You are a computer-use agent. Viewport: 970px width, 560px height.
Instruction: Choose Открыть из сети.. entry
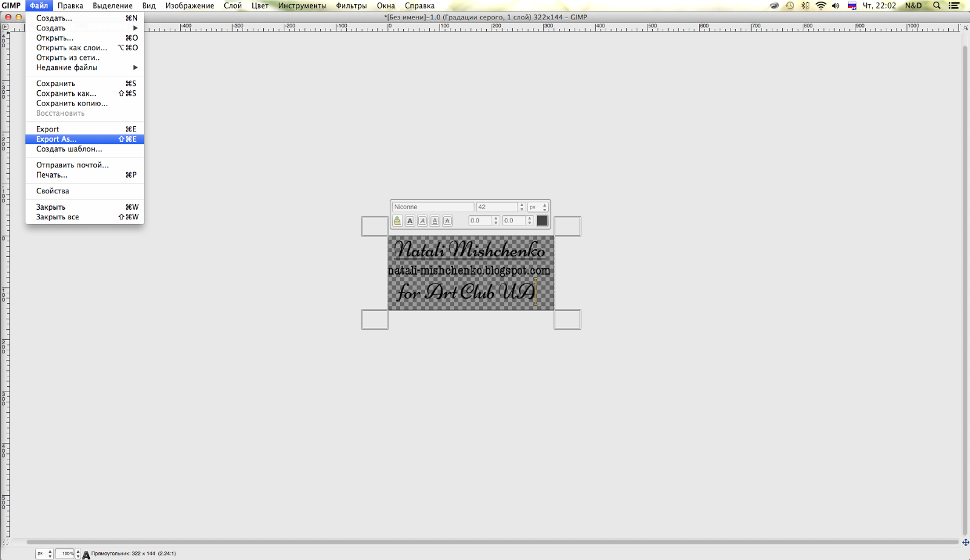pos(85,58)
